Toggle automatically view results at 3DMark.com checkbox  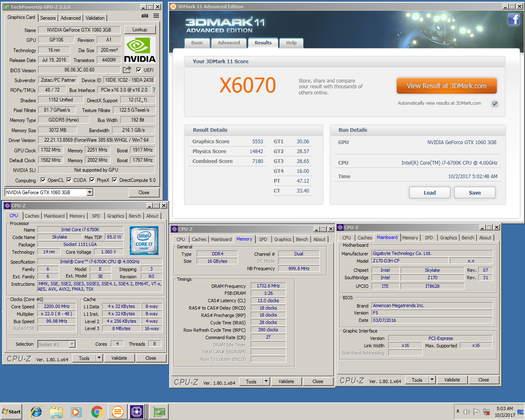[x=495, y=104]
